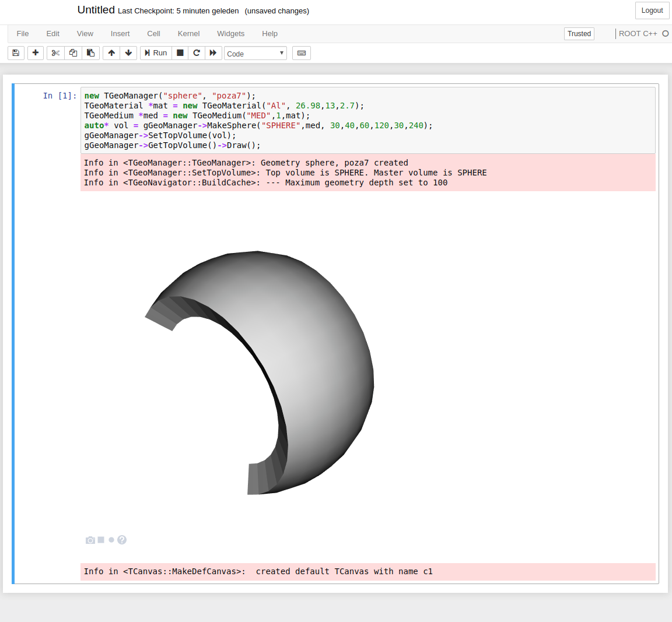672x622 pixels.
Task: Take a snapshot with the camera icon
Action: (90, 540)
